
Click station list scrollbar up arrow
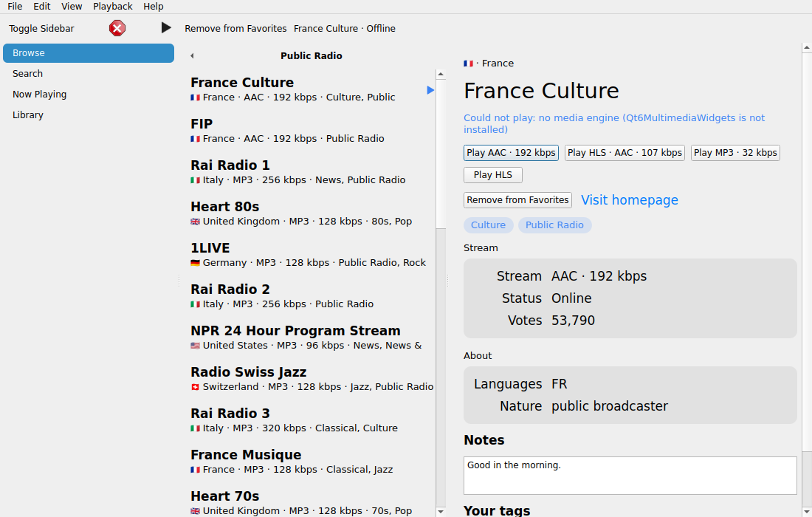click(441, 74)
